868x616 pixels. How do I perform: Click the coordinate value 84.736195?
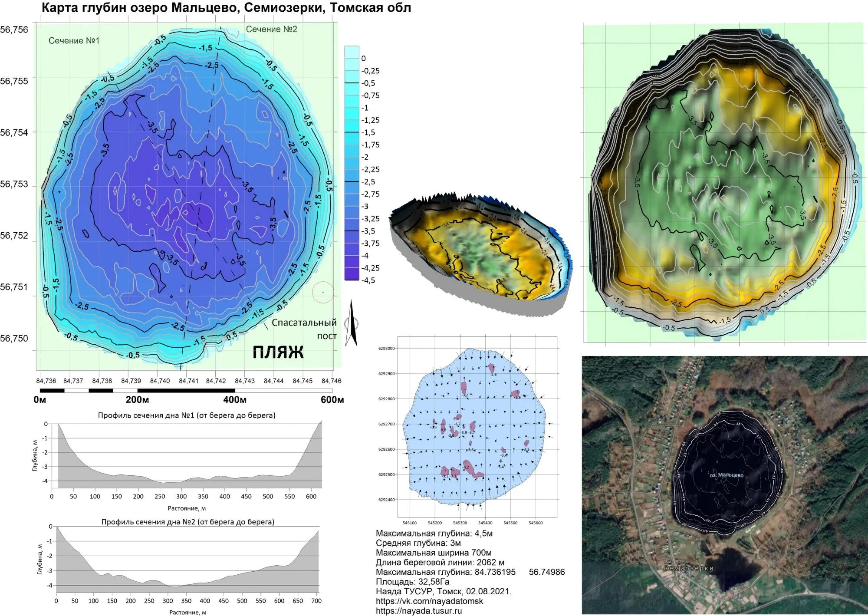(495, 572)
